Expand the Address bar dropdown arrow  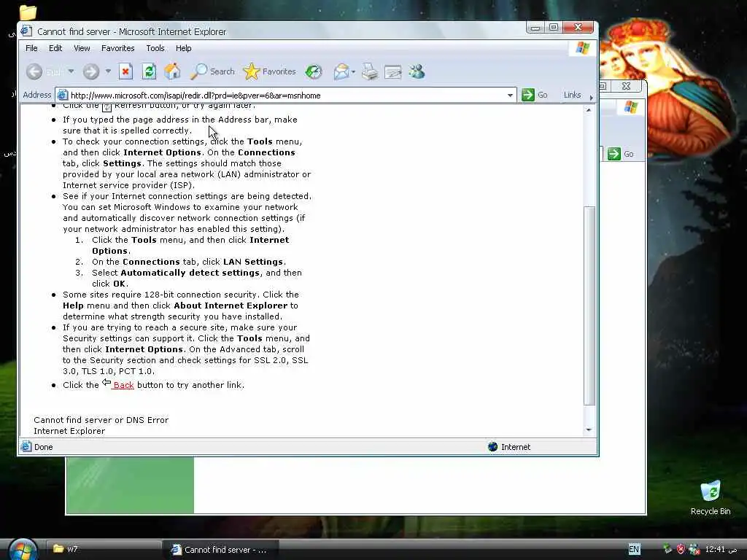tap(510, 96)
